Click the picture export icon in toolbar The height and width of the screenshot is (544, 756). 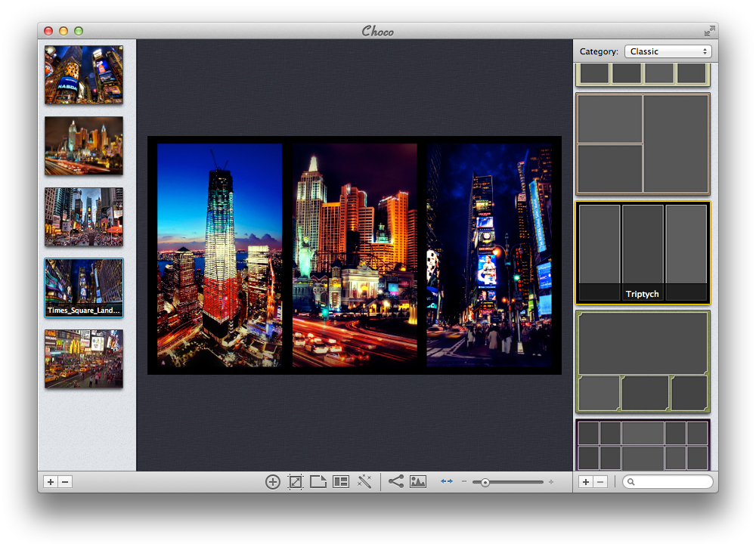(418, 482)
